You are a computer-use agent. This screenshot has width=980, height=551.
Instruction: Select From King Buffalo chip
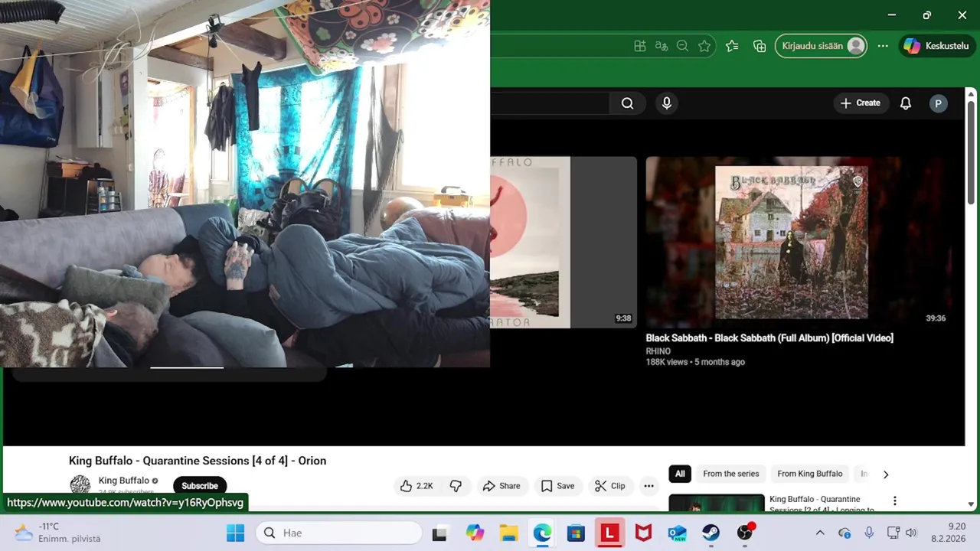coord(810,474)
